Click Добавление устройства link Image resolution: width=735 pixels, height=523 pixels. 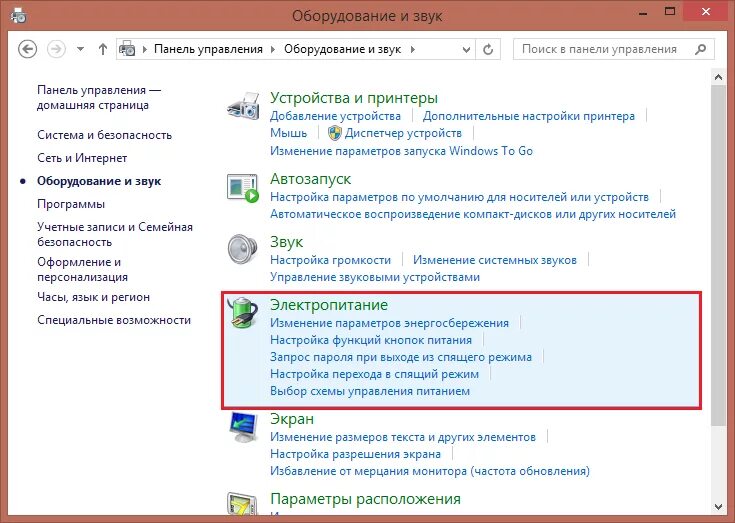[x=336, y=116]
